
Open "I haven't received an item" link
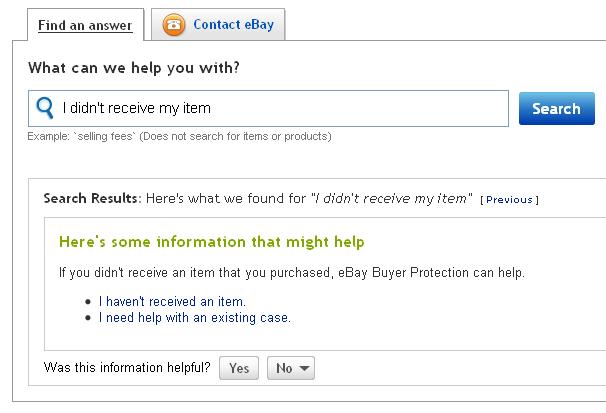click(172, 301)
